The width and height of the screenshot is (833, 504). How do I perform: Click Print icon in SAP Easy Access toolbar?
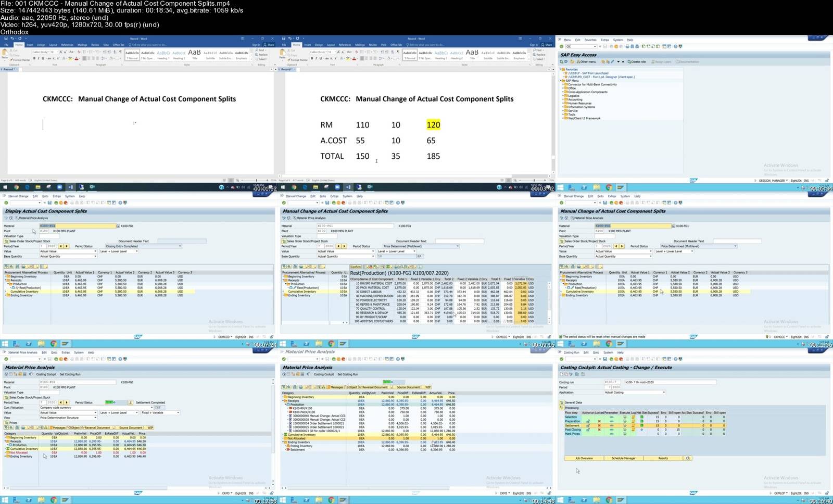(x=627, y=46)
